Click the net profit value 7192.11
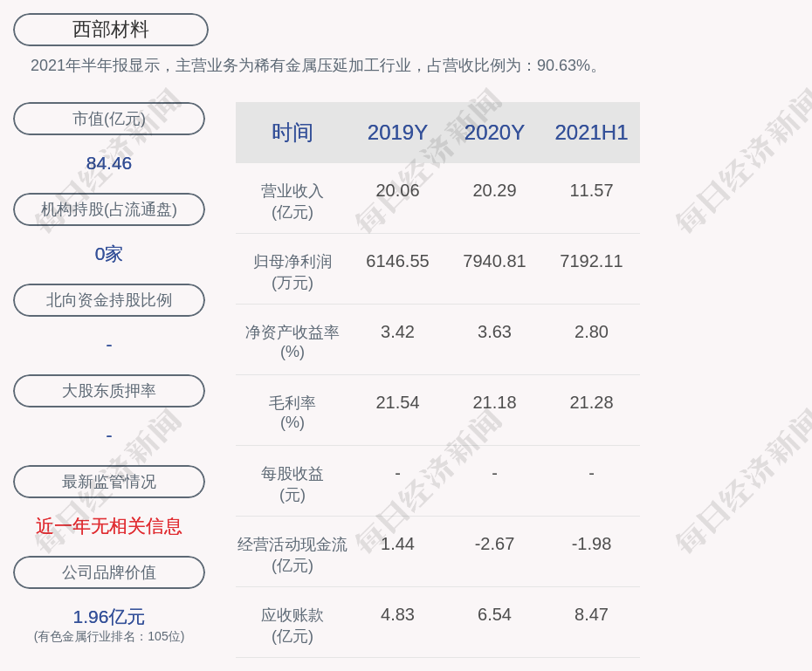The height and width of the screenshot is (671, 812). [591, 261]
